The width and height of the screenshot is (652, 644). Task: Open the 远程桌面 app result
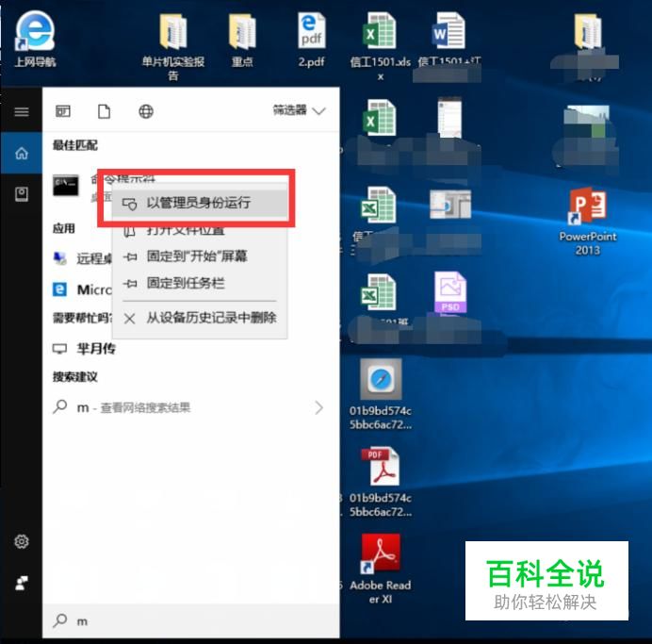point(82,258)
